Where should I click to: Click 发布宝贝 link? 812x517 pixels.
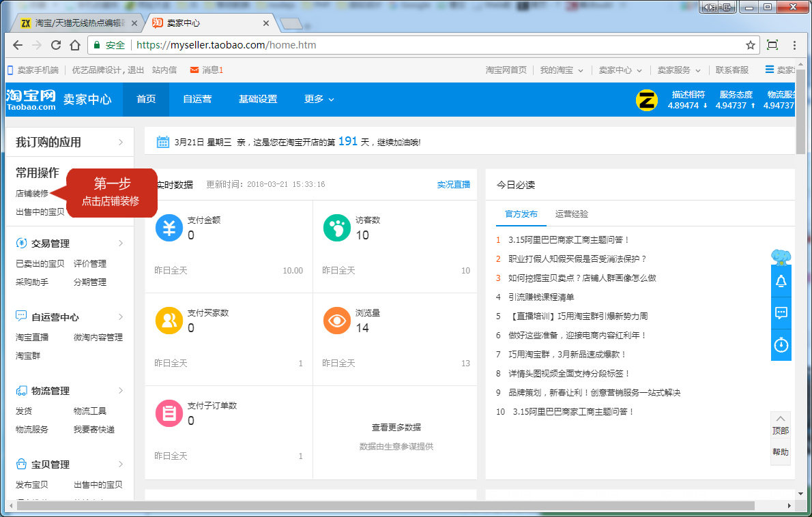31,484
